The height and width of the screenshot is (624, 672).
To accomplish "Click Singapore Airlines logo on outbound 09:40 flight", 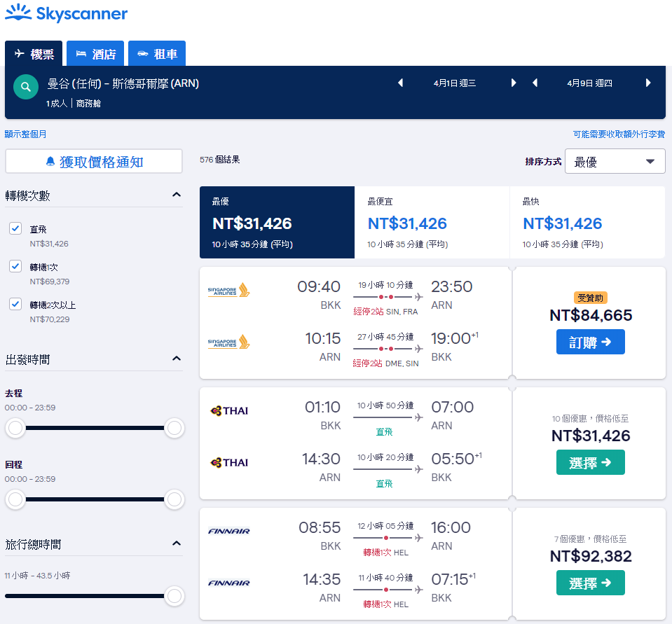I will pos(229,291).
